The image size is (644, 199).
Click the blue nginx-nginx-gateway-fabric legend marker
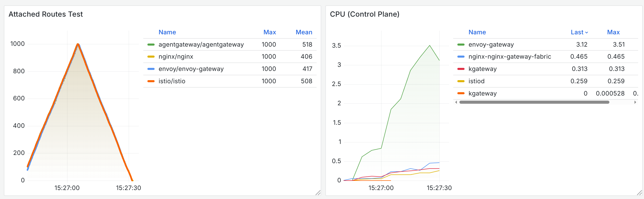tap(461, 57)
